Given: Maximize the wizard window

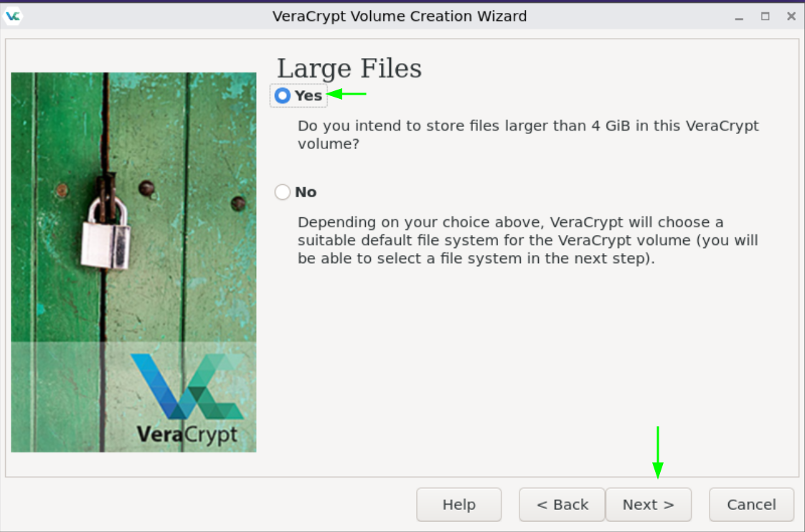Looking at the screenshot, I should pos(765,16).
